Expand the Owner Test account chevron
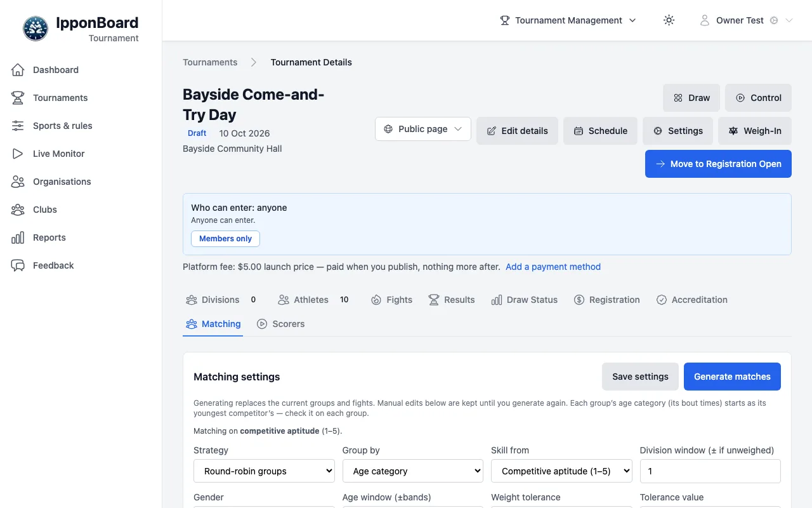 789,20
